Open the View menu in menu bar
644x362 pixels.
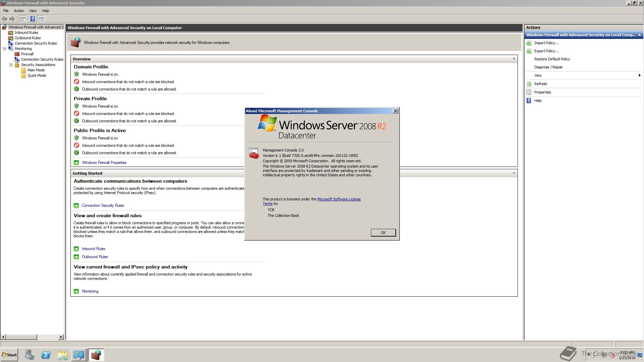pos(33,11)
